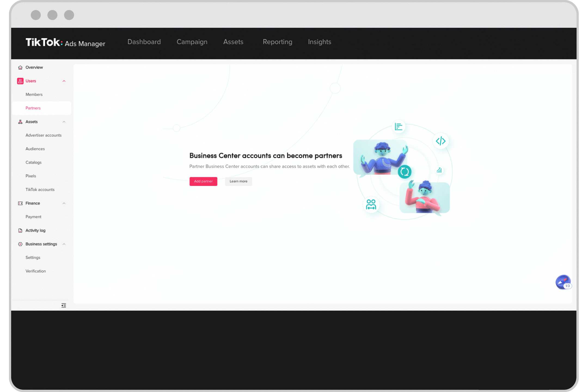Open the Partners section

33,108
